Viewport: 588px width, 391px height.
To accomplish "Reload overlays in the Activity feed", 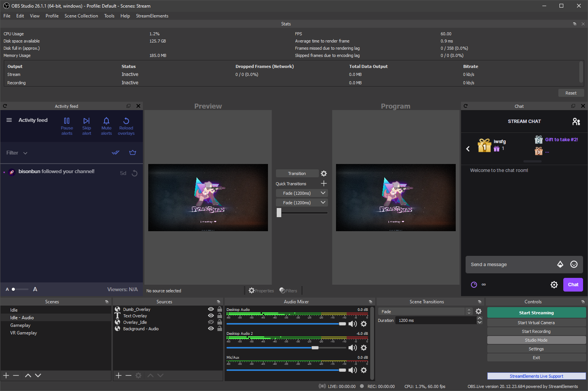I will click(126, 126).
